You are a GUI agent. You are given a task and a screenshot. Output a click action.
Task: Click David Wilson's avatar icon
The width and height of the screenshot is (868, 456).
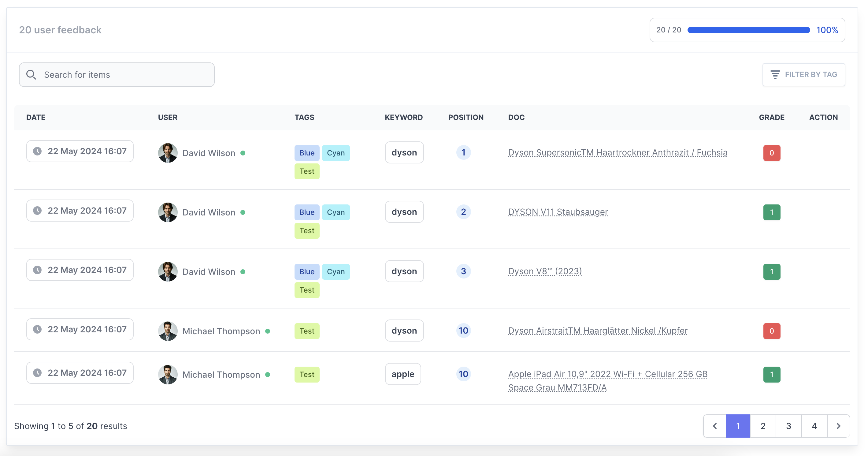tap(167, 153)
